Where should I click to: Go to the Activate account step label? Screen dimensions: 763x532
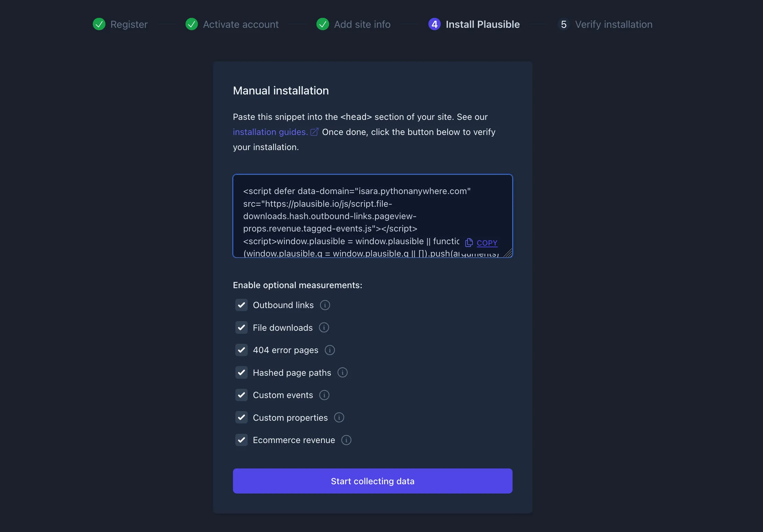[241, 24]
